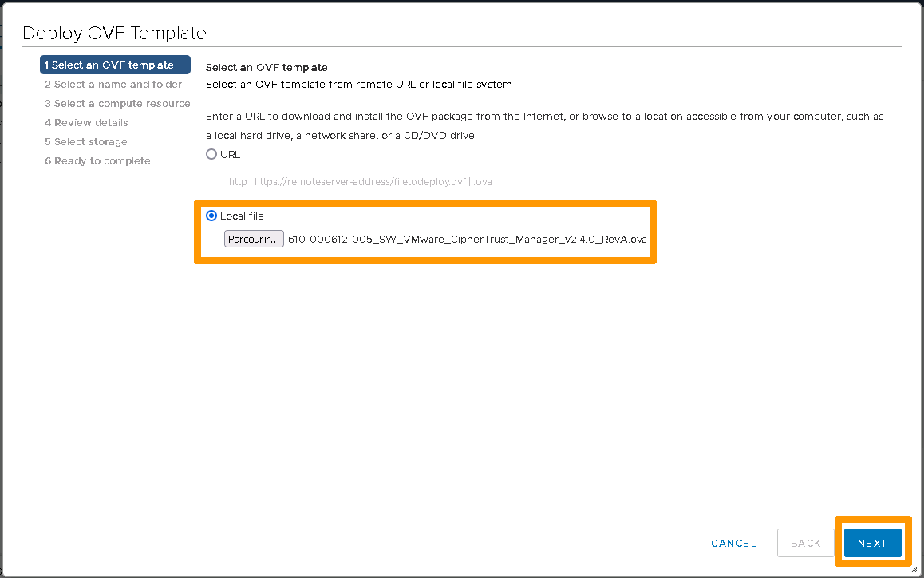
Task: Click the Deploy OVF Template dialog title
Action: pos(114,34)
